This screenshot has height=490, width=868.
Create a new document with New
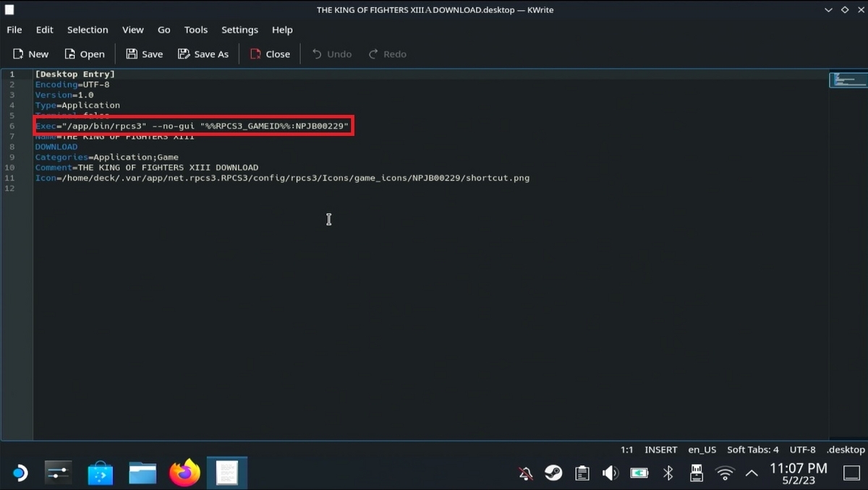tap(30, 54)
